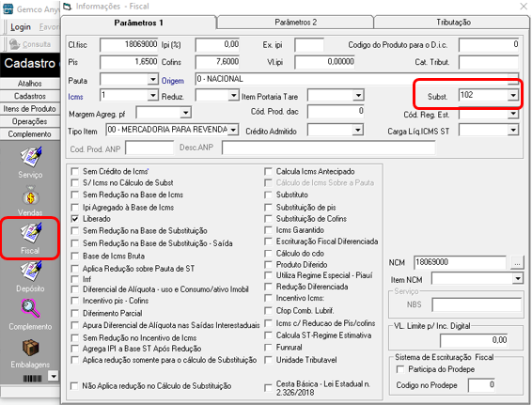The image size is (532, 405).
Task: Click the Origem field showing 0 - NACIONAL
Action: pos(356,79)
